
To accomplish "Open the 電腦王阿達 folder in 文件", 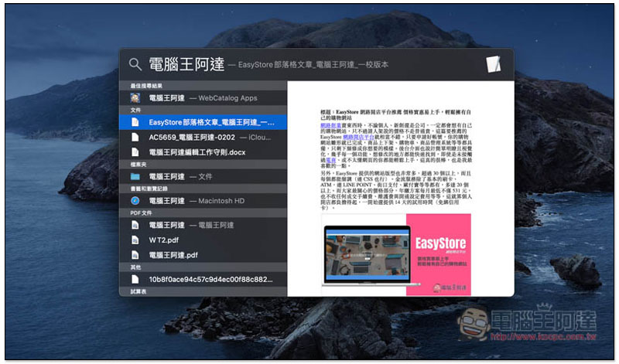I will pos(203,177).
